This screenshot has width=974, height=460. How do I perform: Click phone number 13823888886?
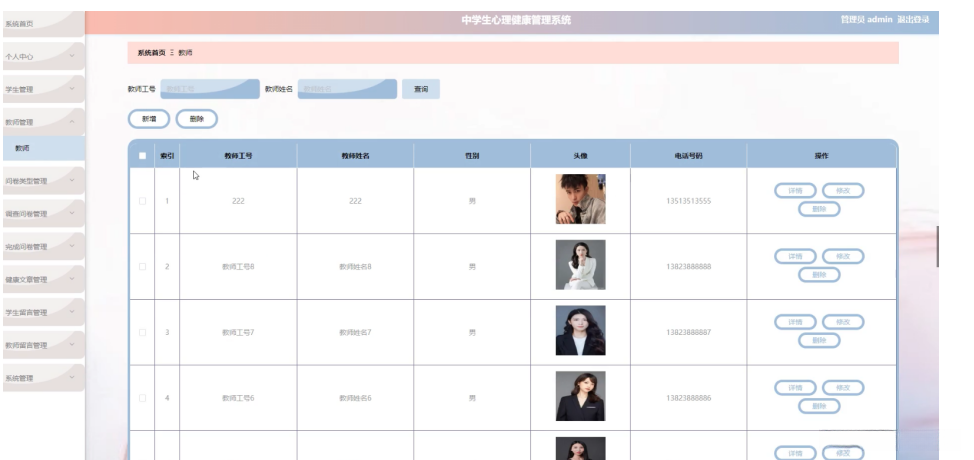[x=688, y=398]
